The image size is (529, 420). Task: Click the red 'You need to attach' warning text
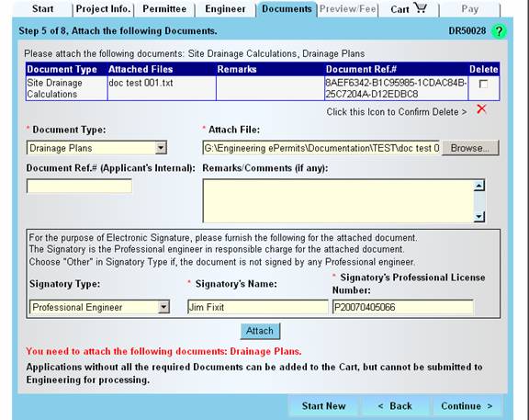pyautogui.click(x=163, y=351)
